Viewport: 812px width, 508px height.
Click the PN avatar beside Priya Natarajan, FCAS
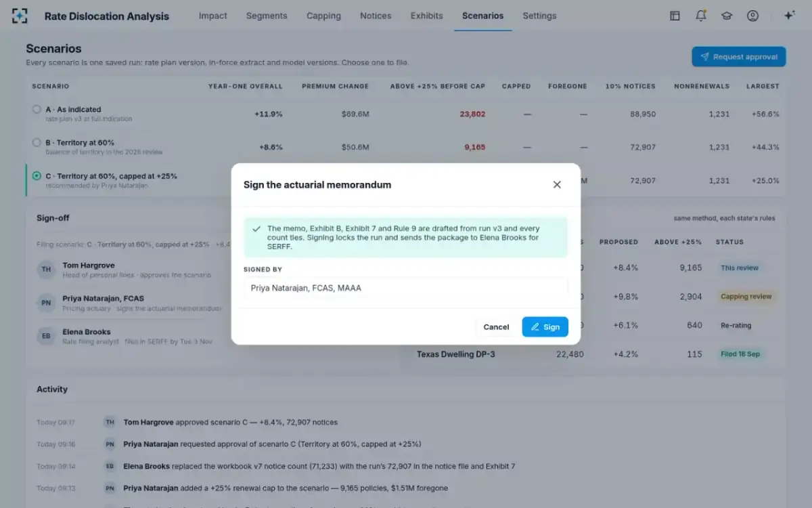(46, 303)
